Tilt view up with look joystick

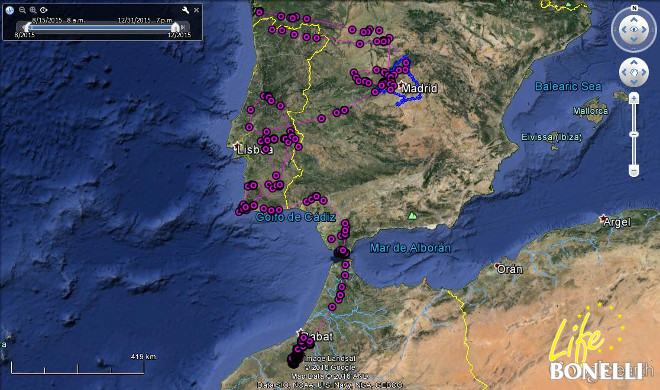(634, 19)
